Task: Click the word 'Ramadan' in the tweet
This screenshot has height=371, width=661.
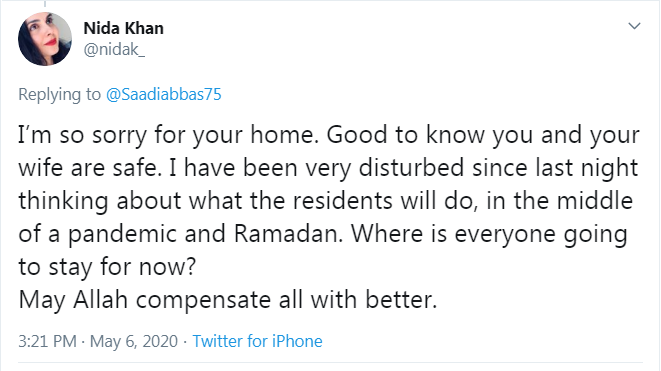Action: [286, 234]
